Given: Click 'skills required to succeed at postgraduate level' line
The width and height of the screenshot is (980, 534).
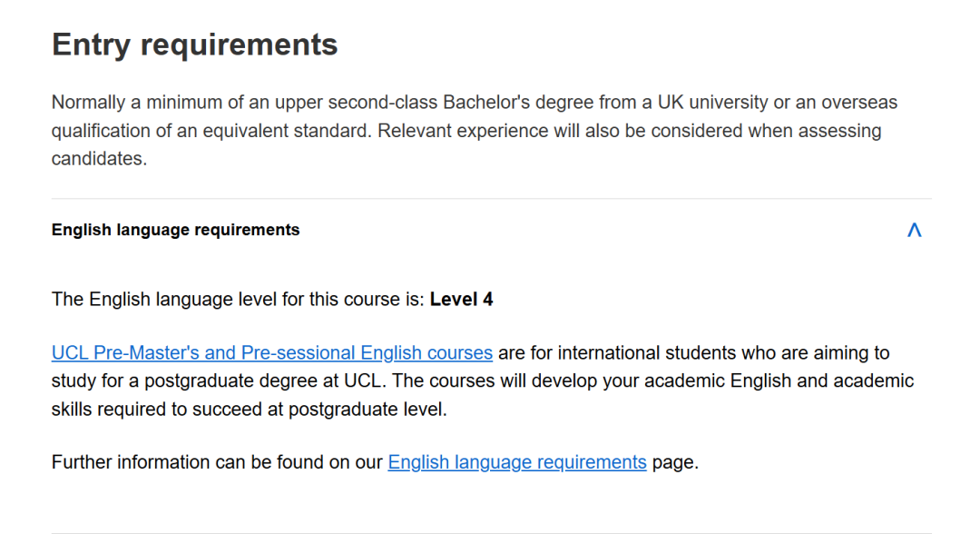Looking at the screenshot, I should point(249,410).
